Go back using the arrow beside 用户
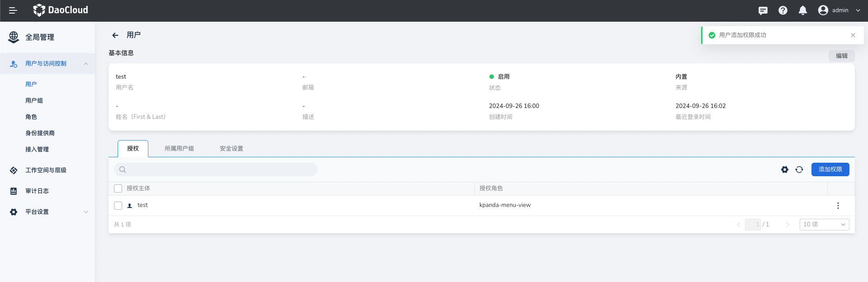The image size is (868, 282). click(x=115, y=35)
